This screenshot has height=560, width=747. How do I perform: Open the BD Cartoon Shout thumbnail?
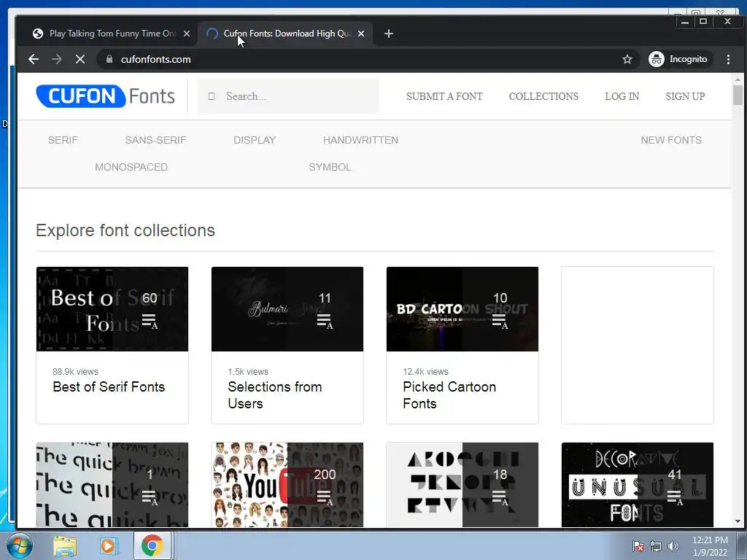click(x=462, y=309)
